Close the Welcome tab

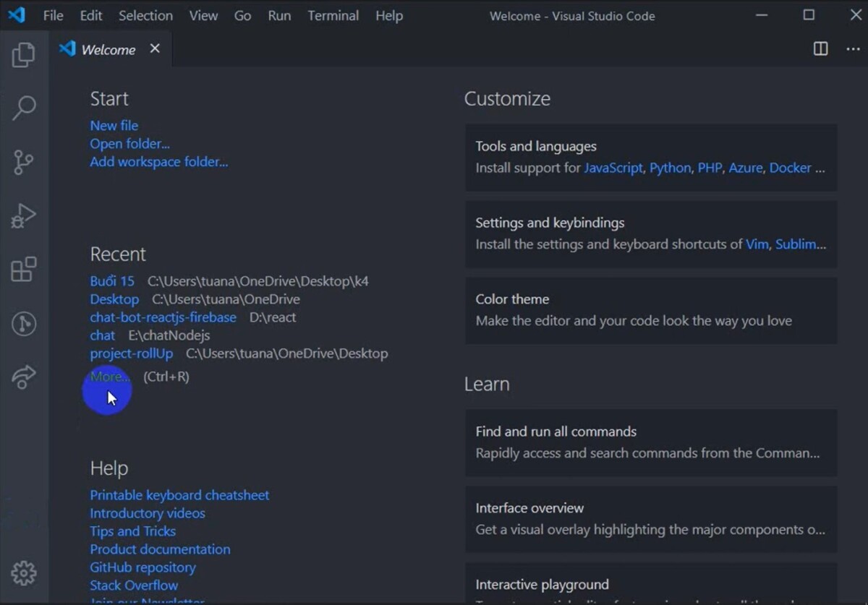(x=155, y=48)
